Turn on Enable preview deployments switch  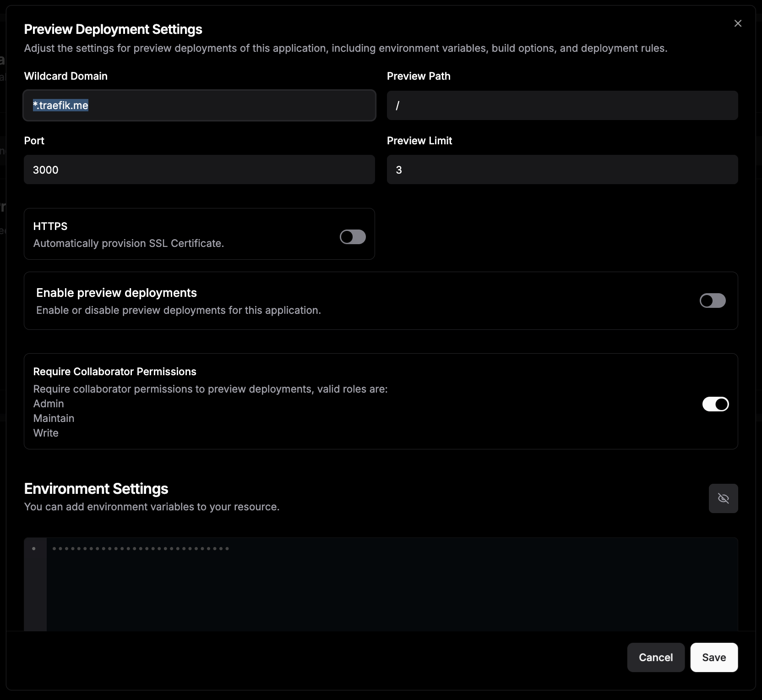(713, 301)
